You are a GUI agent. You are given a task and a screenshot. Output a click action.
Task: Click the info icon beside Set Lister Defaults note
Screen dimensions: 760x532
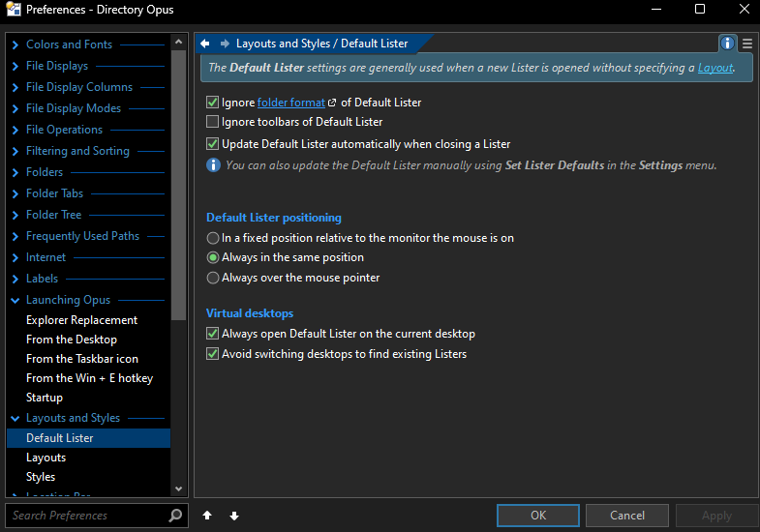213,165
